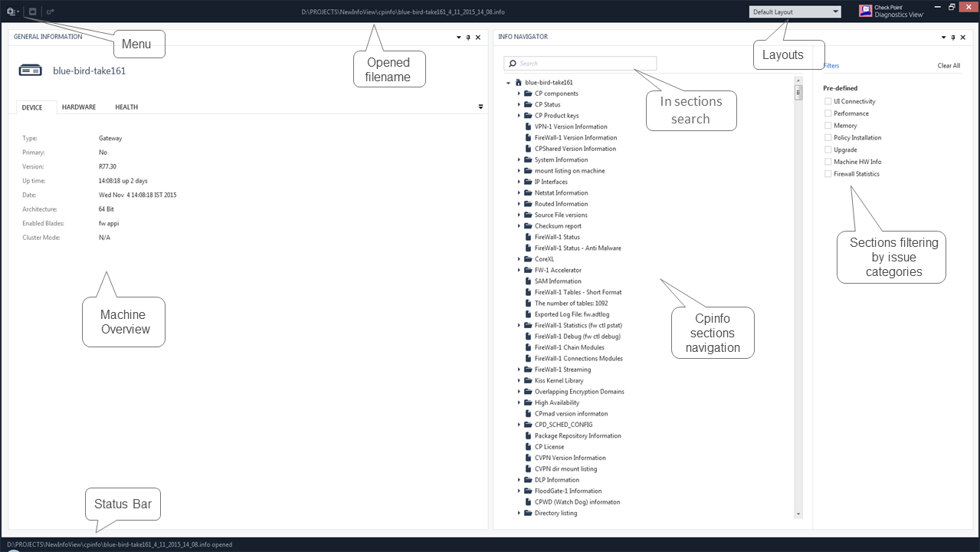Enable the Memory filter checkbox

[828, 126]
